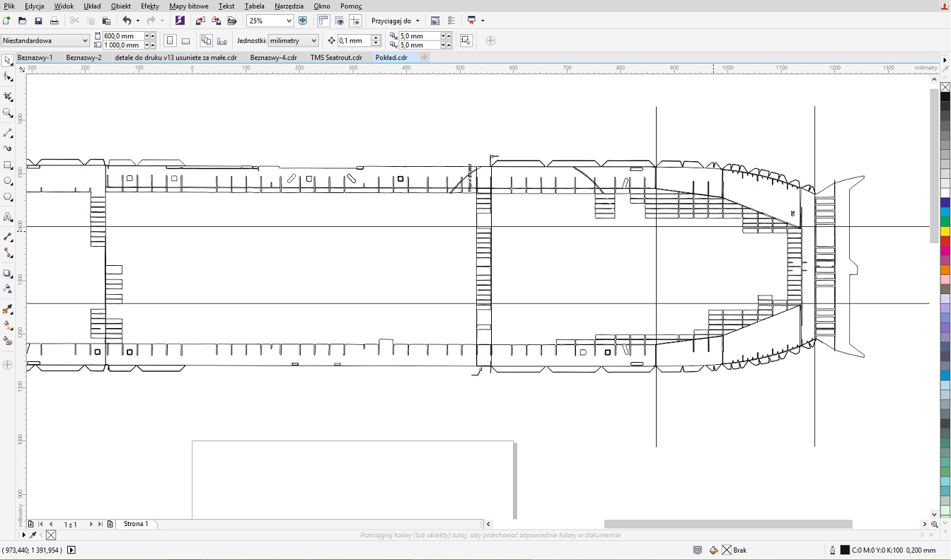
Task: Select the Polygon tool
Action: pyautogui.click(x=8, y=198)
